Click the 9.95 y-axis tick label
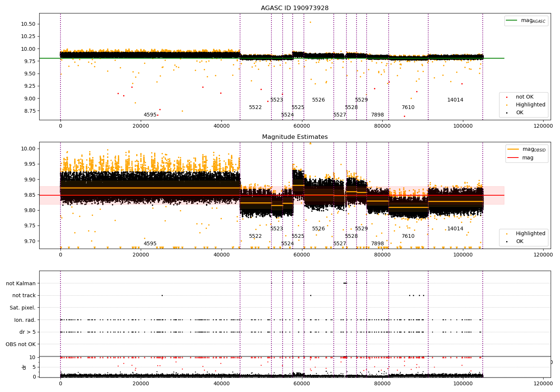560x392 pixels. tap(29, 164)
